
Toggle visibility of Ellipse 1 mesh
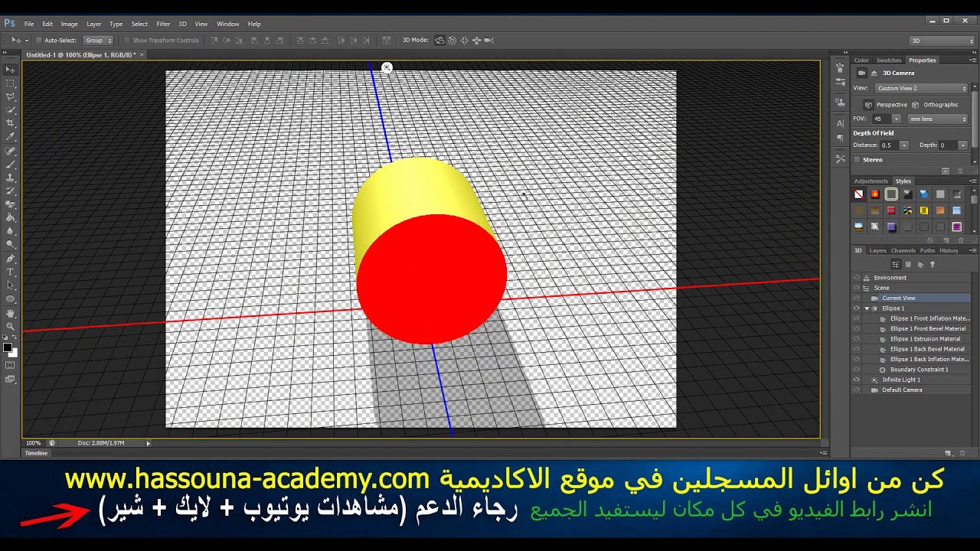coord(856,308)
